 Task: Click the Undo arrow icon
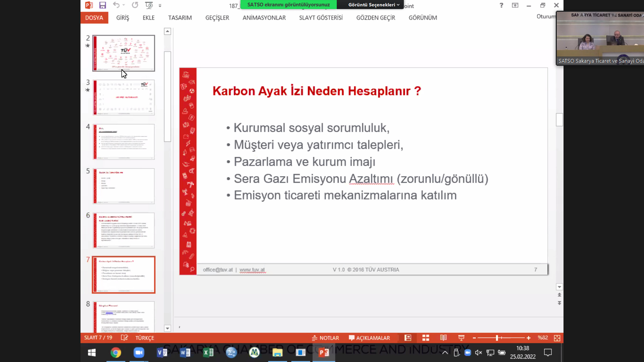tap(116, 5)
